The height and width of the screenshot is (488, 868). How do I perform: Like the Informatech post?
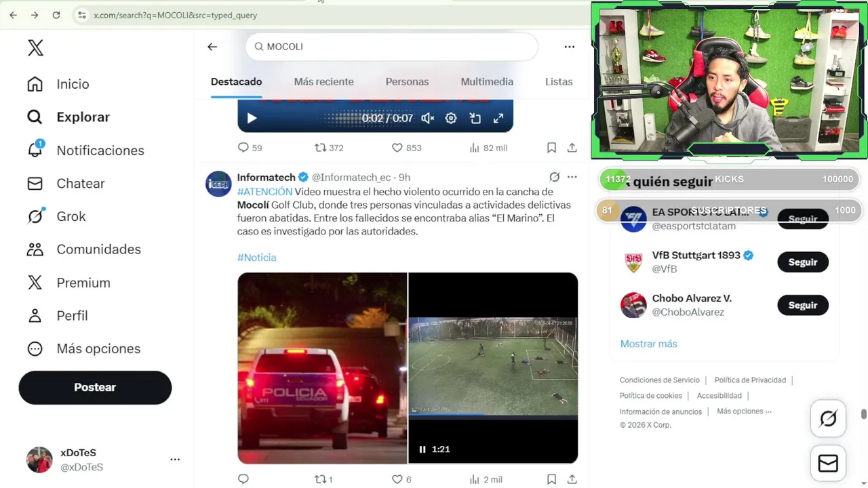coord(397,479)
